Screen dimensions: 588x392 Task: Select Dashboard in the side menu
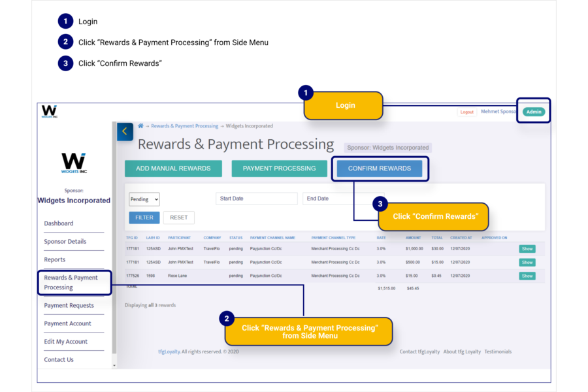(59, 223)
